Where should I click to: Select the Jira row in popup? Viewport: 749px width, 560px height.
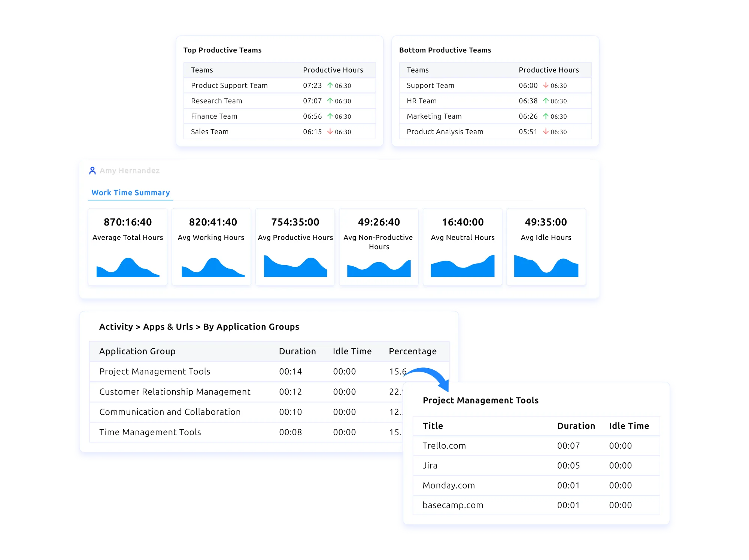tap(430, 466)
